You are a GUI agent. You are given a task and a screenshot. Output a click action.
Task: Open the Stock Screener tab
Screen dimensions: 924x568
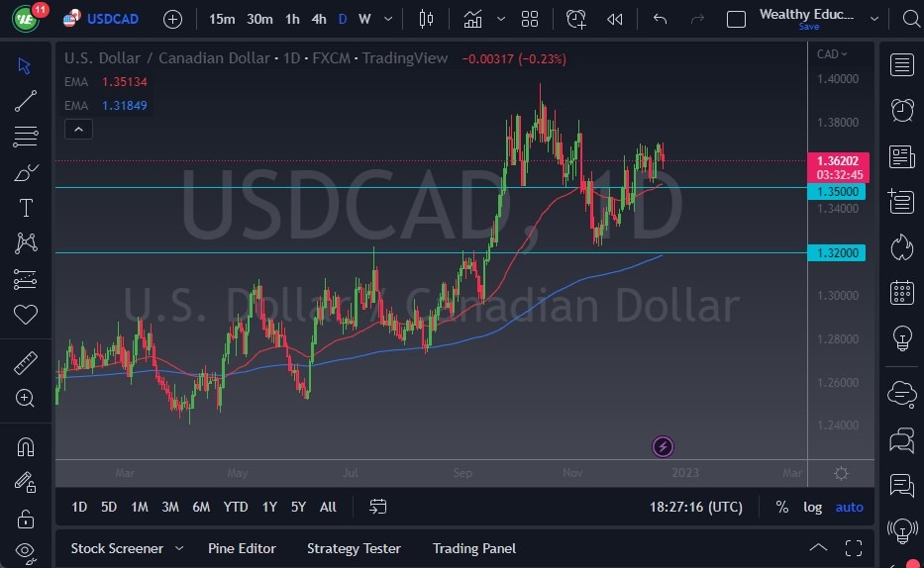[117, 548]
